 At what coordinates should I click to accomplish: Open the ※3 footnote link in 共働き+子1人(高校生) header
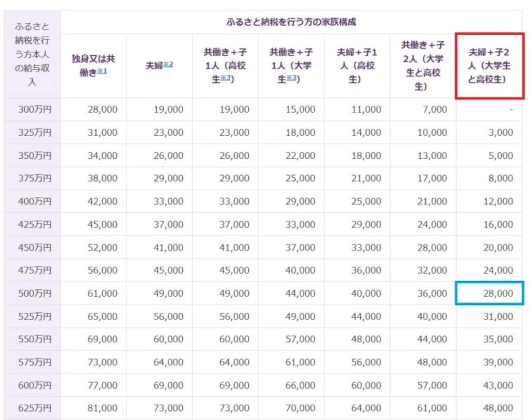click(226, 79)
